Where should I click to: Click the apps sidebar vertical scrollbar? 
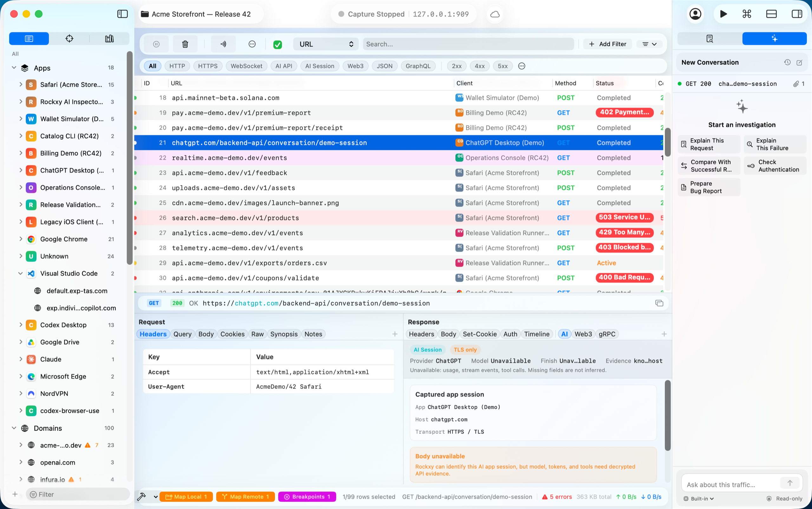129,158
